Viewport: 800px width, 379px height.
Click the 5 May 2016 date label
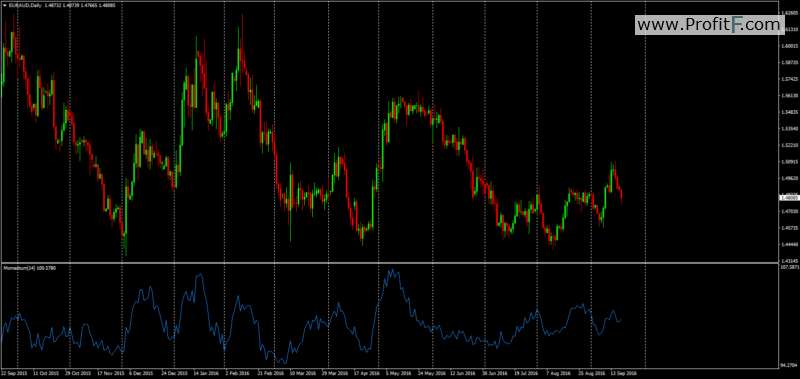[x=398, y=373]
